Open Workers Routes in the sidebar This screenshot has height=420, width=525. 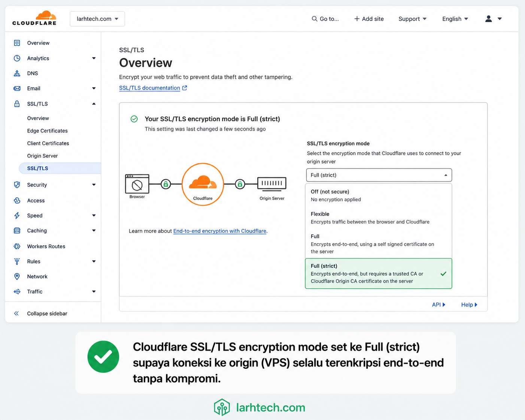[x=46, y=246]
